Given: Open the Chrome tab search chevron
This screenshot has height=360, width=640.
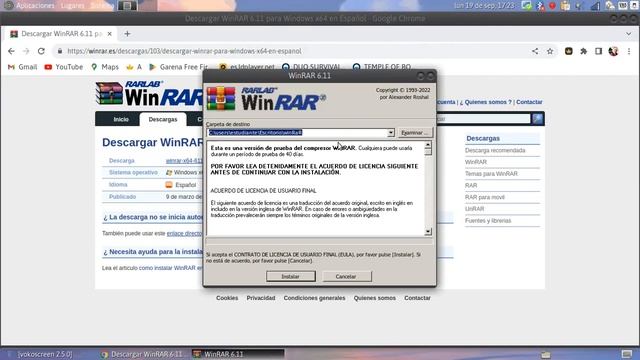Looking at the screenshot, I should click(629, 34).
